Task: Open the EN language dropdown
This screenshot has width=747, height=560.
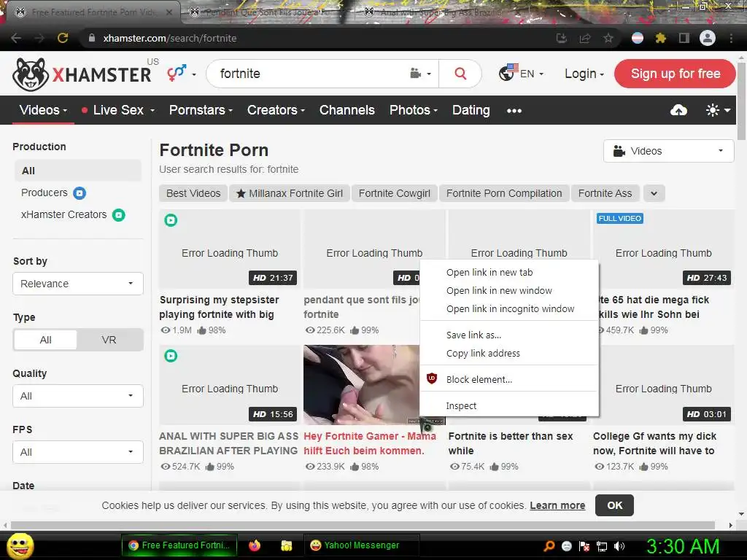Action: [521, 74]
